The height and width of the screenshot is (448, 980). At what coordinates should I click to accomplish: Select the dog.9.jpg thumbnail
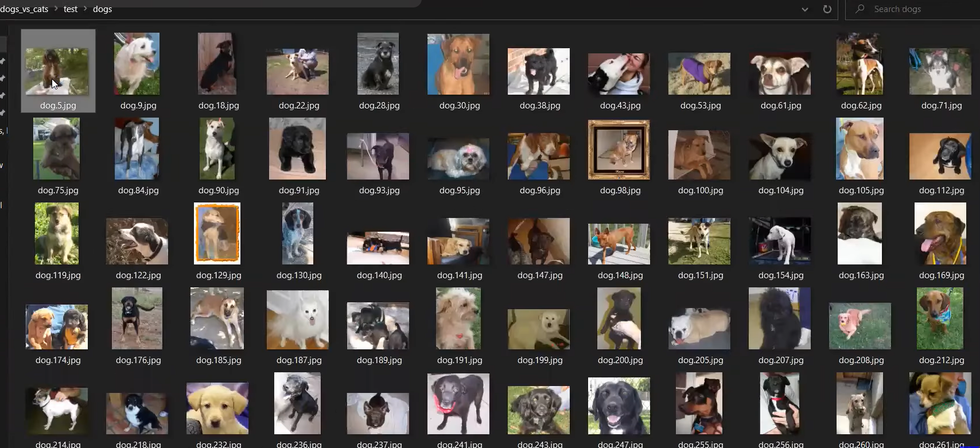137,64
